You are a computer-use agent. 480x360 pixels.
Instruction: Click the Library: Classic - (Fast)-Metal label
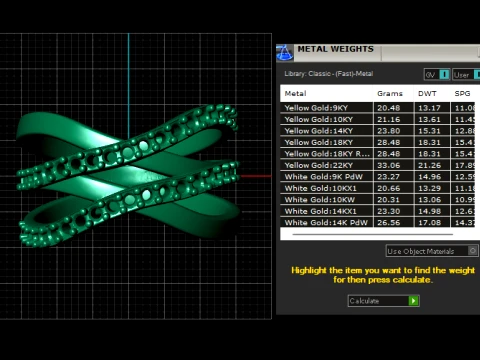(329, 74)
